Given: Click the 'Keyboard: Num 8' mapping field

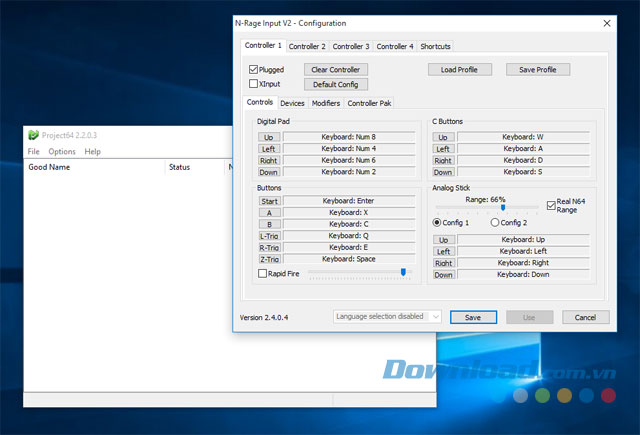Looking at the screenshot, I should point(349,137).
